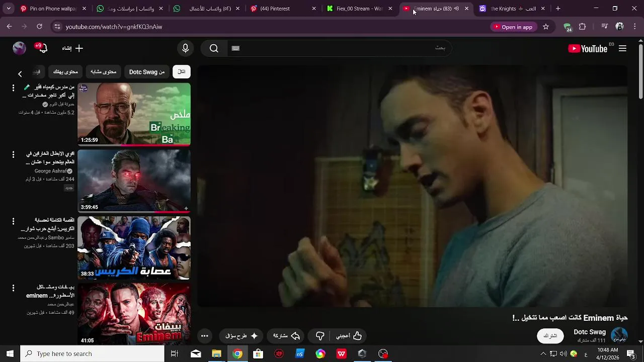Open options menu for George Ashraf video
644x362 pixels.
tap(13, 155)
